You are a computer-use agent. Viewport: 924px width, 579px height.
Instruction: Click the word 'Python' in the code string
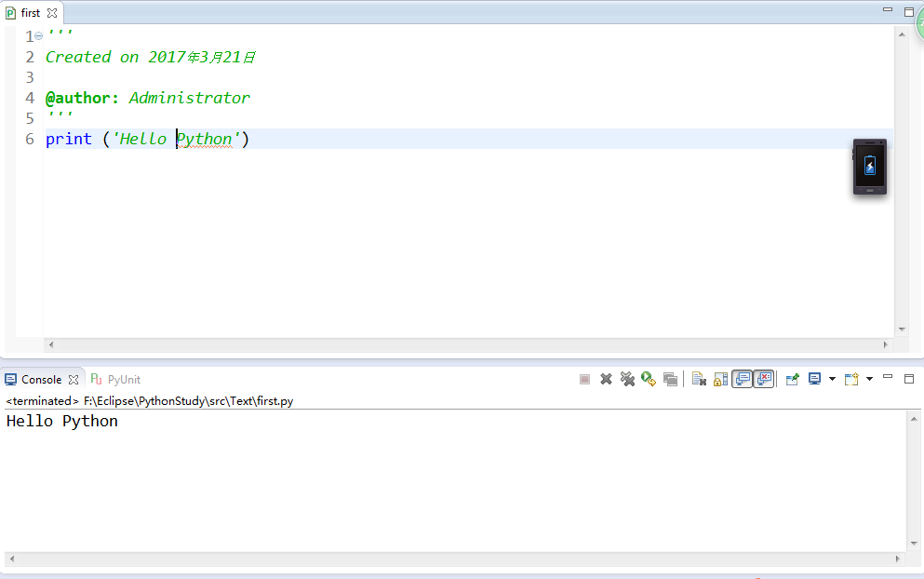click(x=205, y=139)
